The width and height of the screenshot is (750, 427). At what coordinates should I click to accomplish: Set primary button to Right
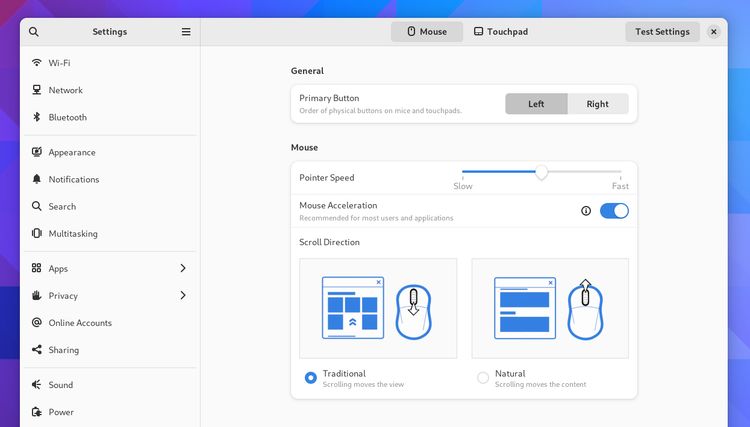point(598,104)
